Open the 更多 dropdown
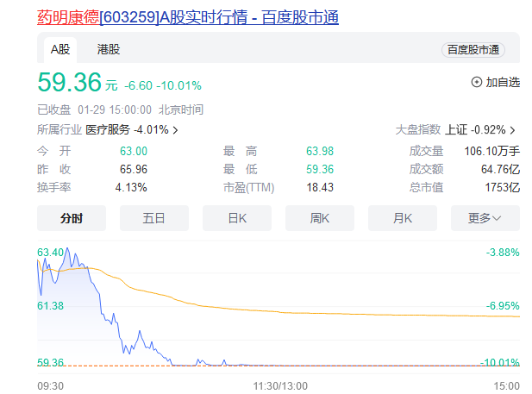Image resolution: width=532 pixels, height=394 pixels. click(x=485, y=218)
